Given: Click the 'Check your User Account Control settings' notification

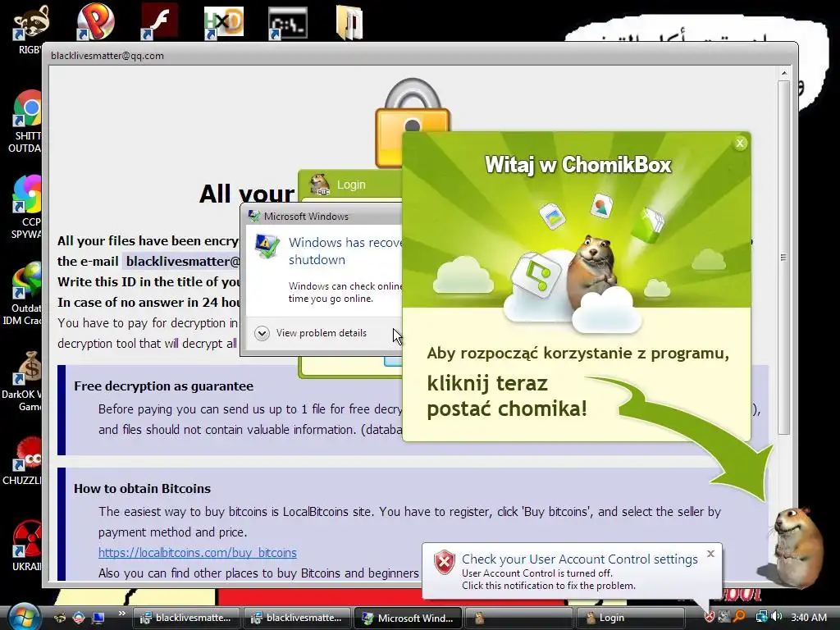Looking at the screenshot, I should (x=580, y=559).
